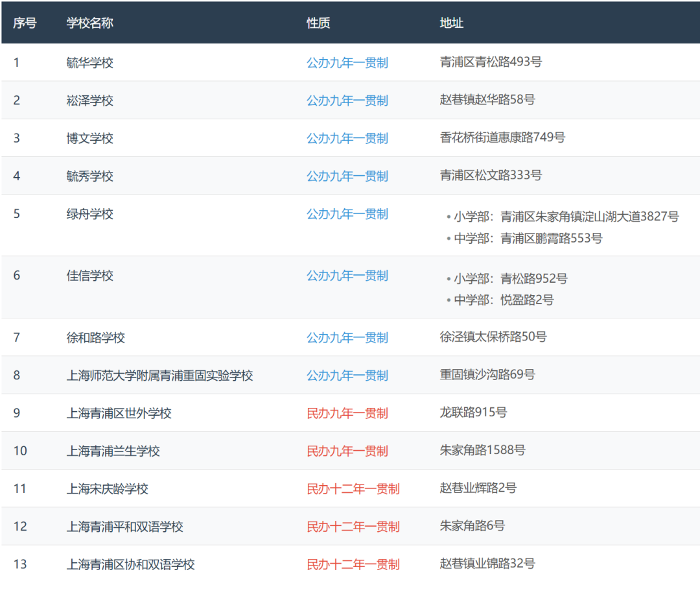Screen dimensions: 700x598
Task: Click 民办十二年一贯制 in 协和双语学校 row
Action: click(353, 564)
